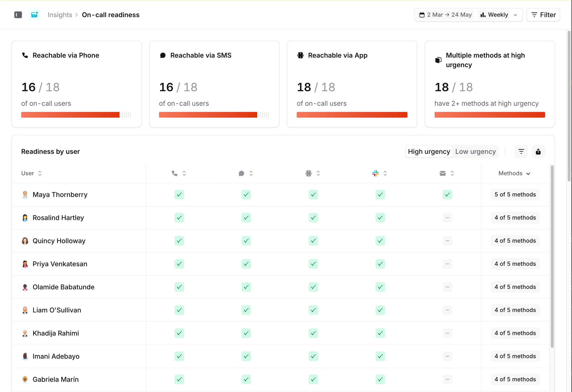This screenshot has height=392, width=572.
Task: Click Priya Venkatesan's avatar
Action: [25, 264]
